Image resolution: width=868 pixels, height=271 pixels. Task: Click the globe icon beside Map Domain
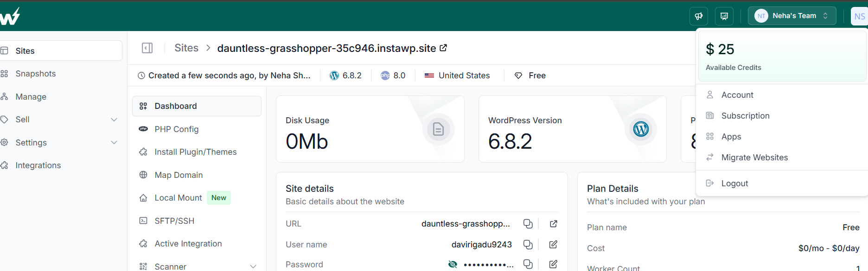point(143,175)
